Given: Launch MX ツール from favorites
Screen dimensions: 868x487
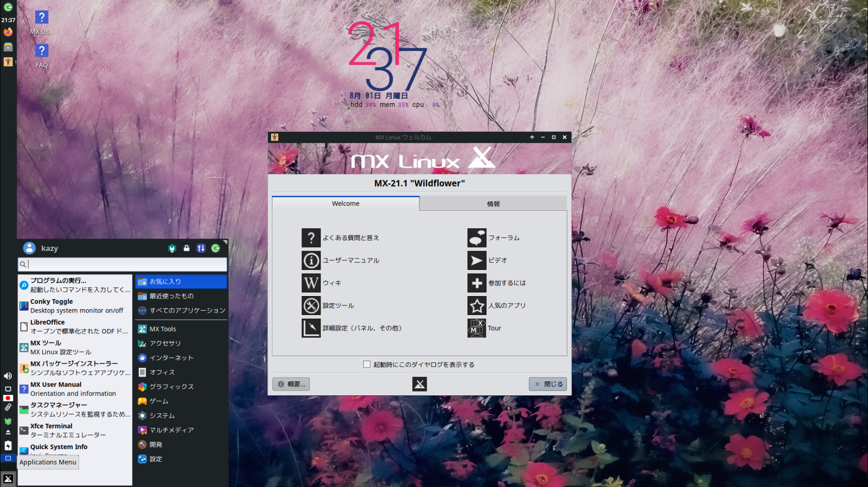Looking at the screenshot, I should click(x=75, y=347).
